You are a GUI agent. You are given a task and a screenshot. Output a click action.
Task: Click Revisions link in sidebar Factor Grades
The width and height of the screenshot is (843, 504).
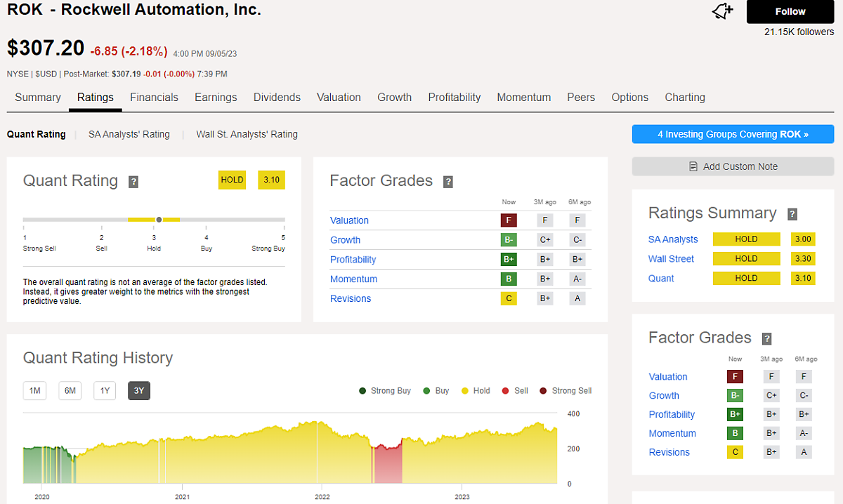coord(669,453)
